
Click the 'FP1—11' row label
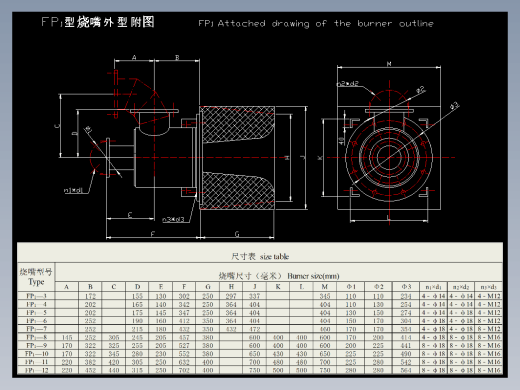tap(37, 362)
